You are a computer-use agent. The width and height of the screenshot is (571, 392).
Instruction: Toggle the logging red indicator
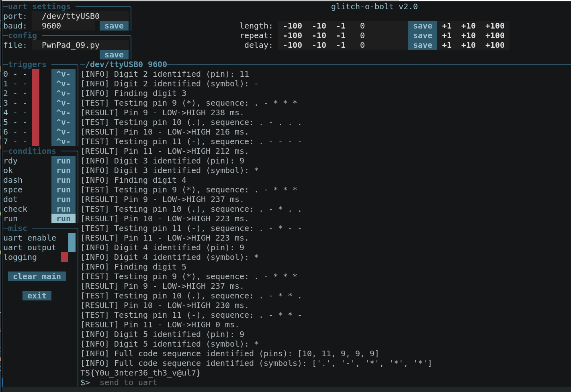pos(64,257)
